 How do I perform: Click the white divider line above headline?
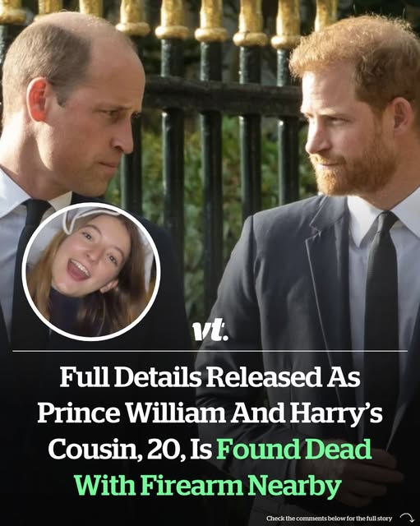tap(210, 351)
